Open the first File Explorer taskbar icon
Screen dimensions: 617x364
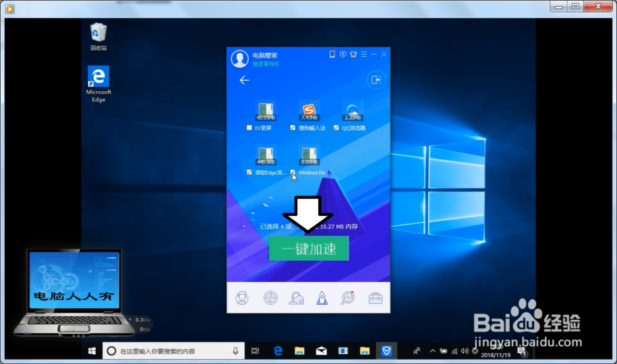click(299, 351)
